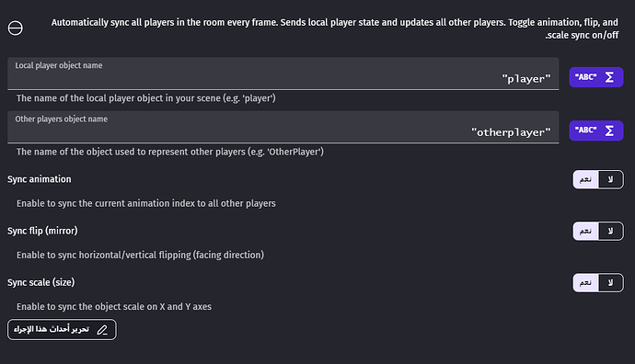Set Sync scale (size) to لا (no)
The width and height of the screenshot is (635, 364).
pos(610,283)
